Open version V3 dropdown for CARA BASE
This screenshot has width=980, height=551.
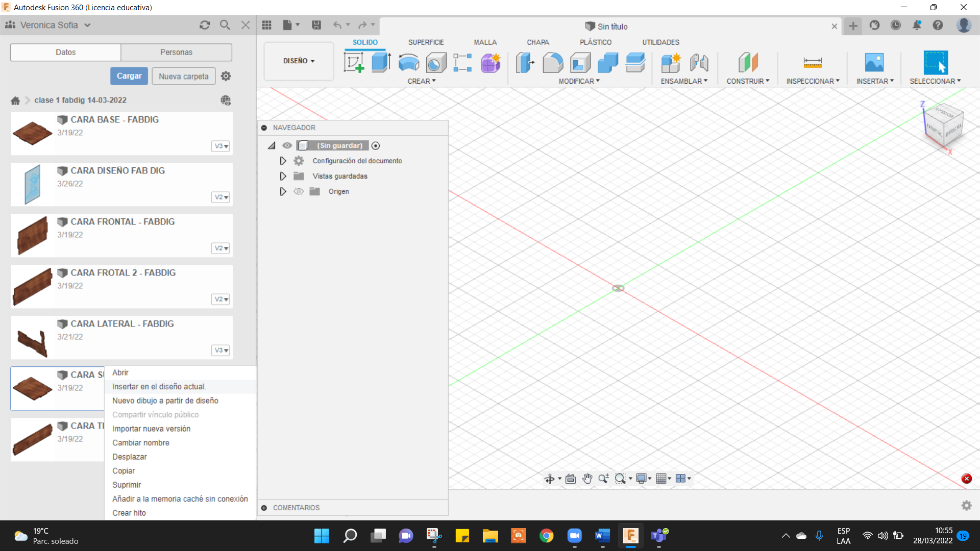coord(220,146)
